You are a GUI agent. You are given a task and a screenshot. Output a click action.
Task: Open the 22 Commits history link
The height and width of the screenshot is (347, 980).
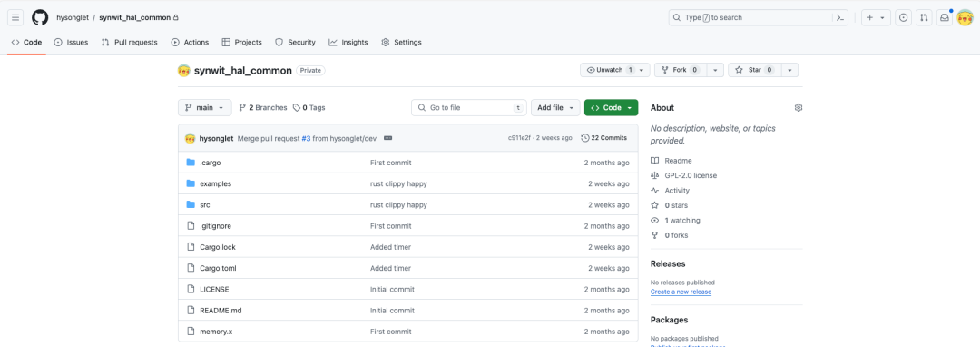pos(603,137)
